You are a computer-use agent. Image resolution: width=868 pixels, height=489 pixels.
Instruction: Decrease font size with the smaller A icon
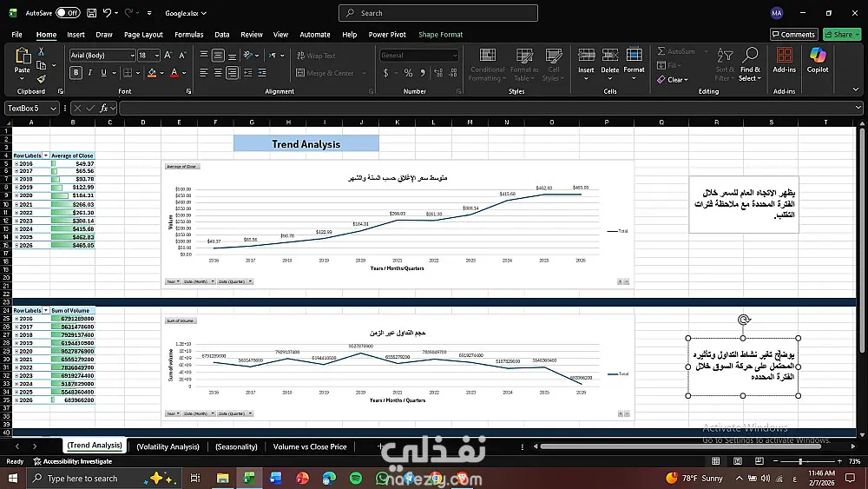pyautogui.click(x=182, y=56)
